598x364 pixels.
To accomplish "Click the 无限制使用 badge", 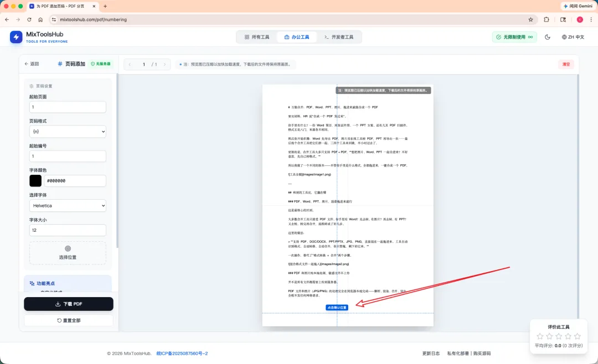I will [x=514, y=37].
